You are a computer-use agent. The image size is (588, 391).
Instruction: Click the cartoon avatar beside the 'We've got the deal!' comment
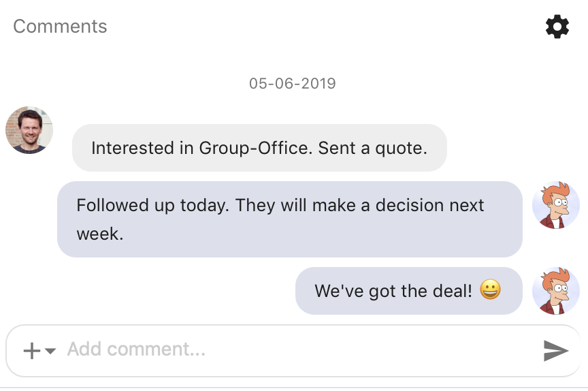coord(555,291)
